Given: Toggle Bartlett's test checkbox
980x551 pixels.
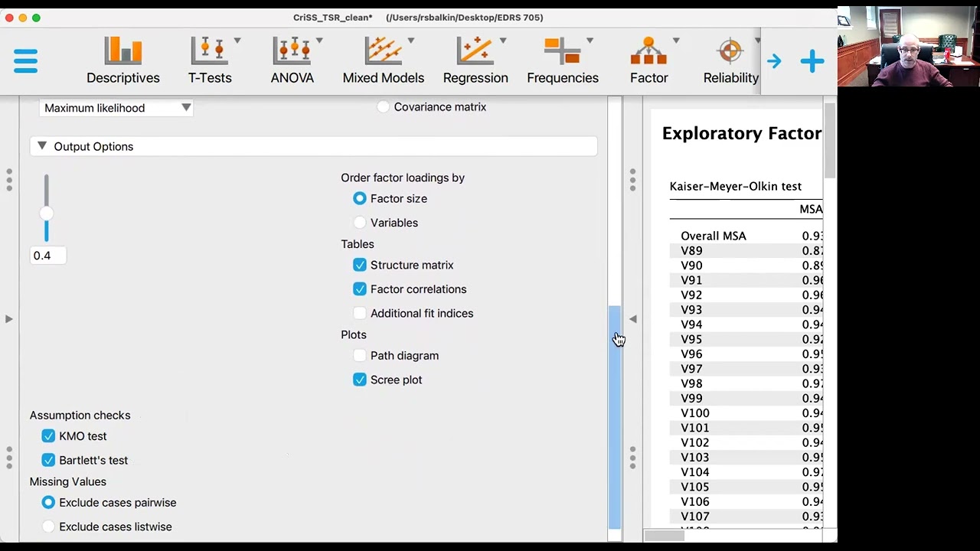Looking at the screenshot, I should [48, 460].
